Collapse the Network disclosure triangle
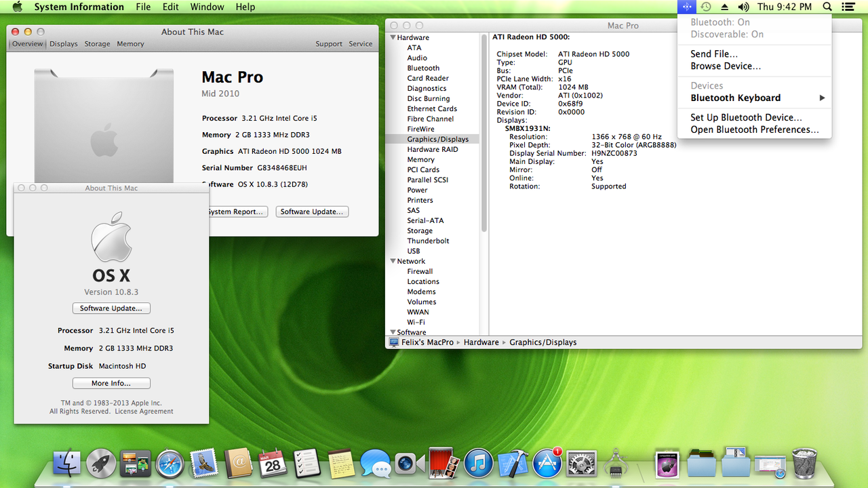 pos(393,262)
